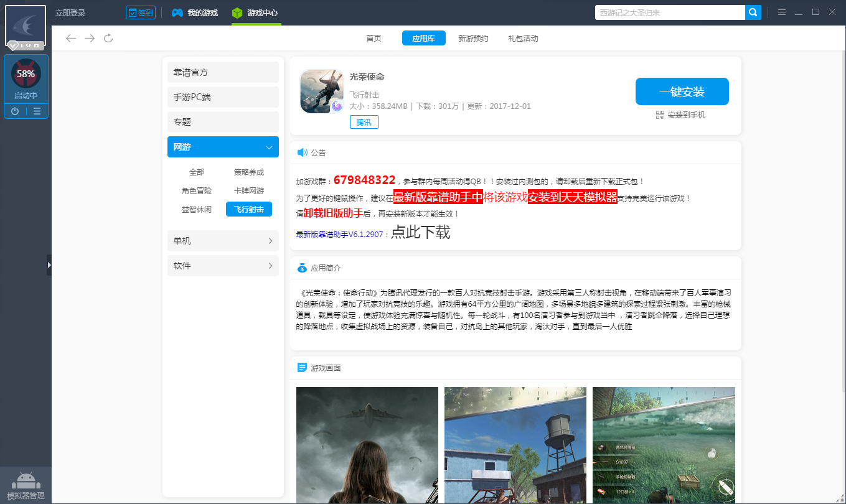Open the 应用库 tab
Image resolution: width=846 pixels, height=504 pixels.
tap(423, 39)
